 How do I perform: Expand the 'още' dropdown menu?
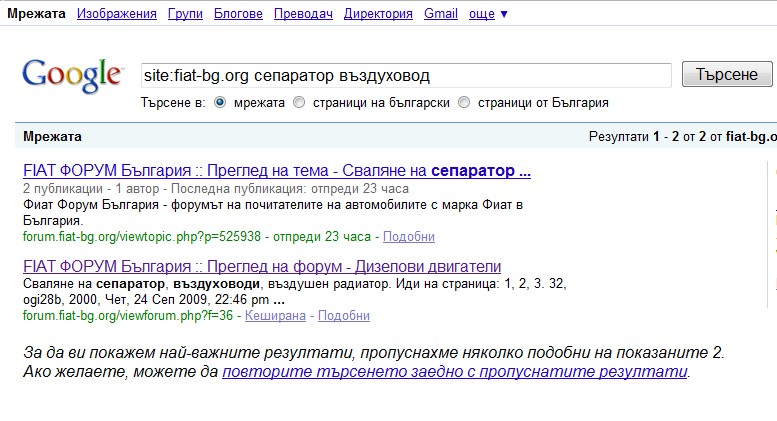[489, 14]
